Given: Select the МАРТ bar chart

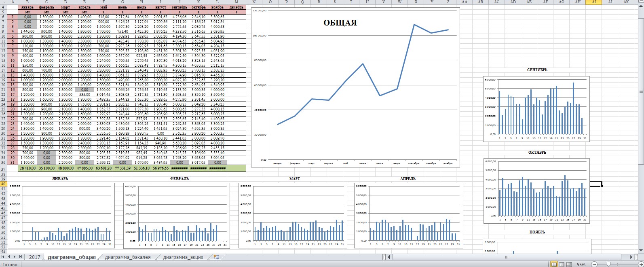Looking at the screenshot, I should click(x=293, y=215).
